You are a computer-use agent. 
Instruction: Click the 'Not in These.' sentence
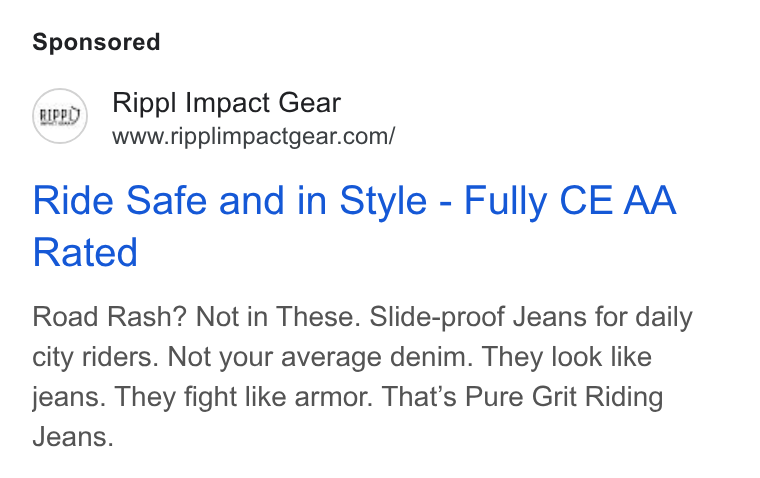(x=278, y=317)
